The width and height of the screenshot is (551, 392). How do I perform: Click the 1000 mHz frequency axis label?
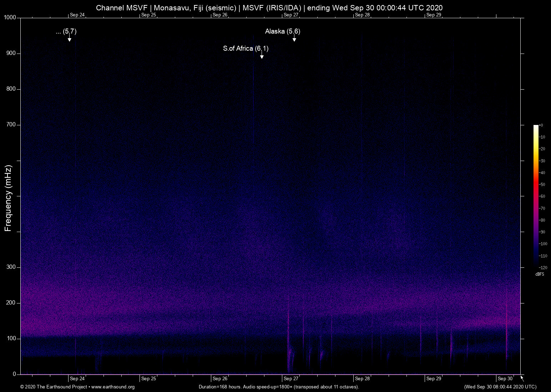click(10, 17)
